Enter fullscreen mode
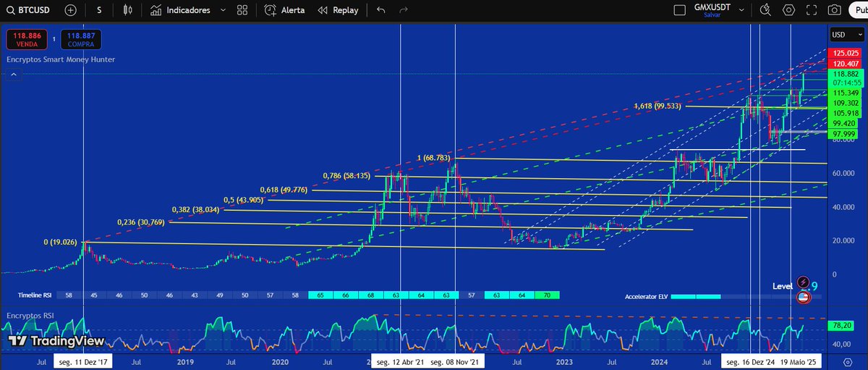This screenshot has height=370, width=868. click(812, 11)
